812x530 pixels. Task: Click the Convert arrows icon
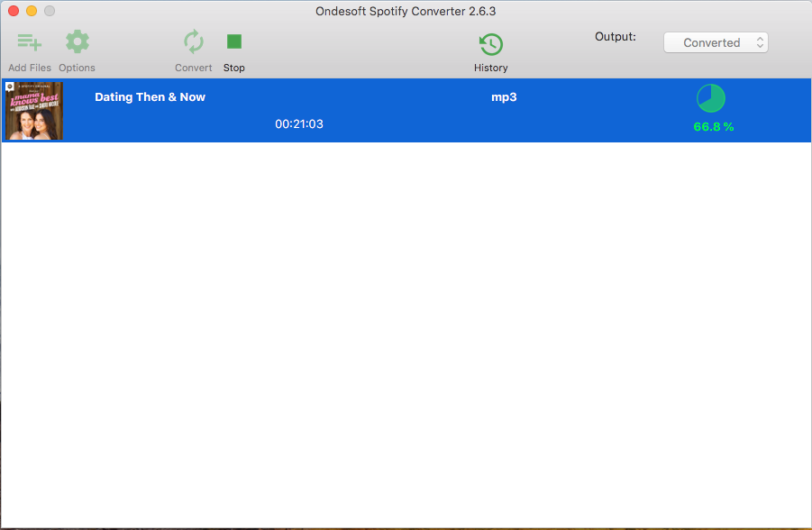click(194, 42)
